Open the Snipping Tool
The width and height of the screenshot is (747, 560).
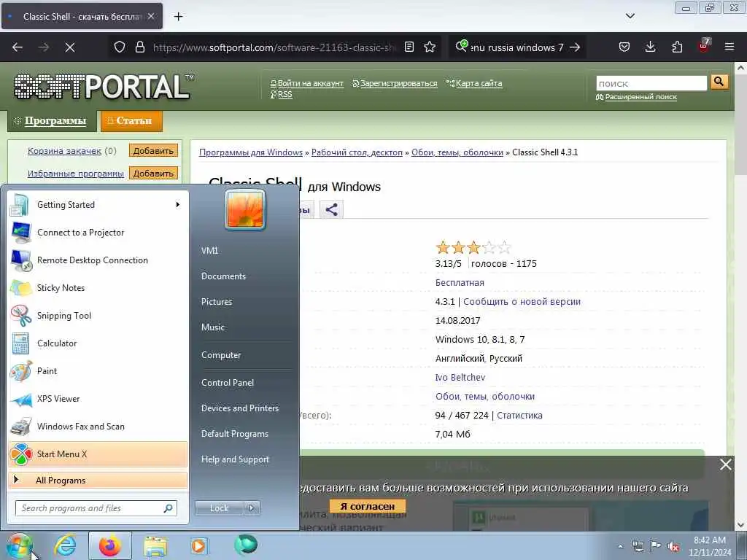point(98,315)
